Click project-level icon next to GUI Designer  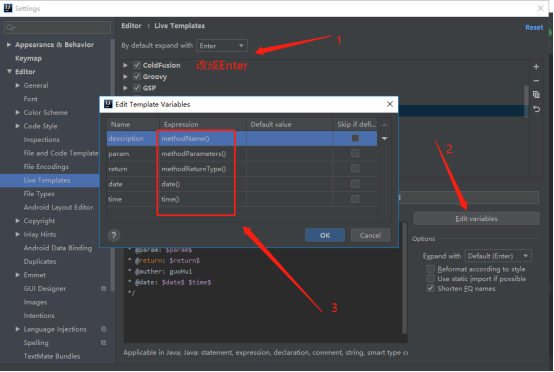(103, 289)
